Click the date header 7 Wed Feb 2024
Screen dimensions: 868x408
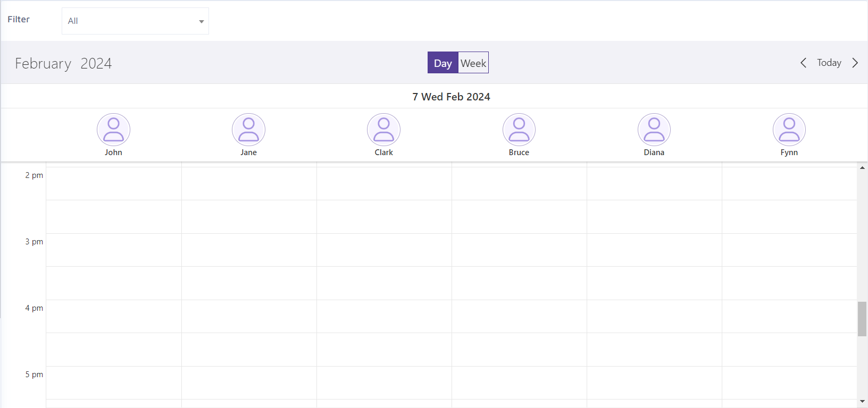point(451,97)
